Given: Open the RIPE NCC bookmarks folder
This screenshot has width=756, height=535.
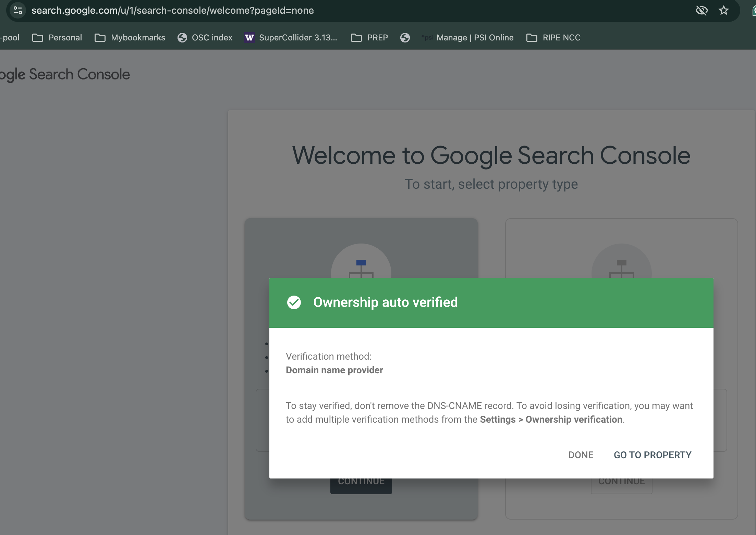Looking at the screenshot, I should click(x=553, y=38).
